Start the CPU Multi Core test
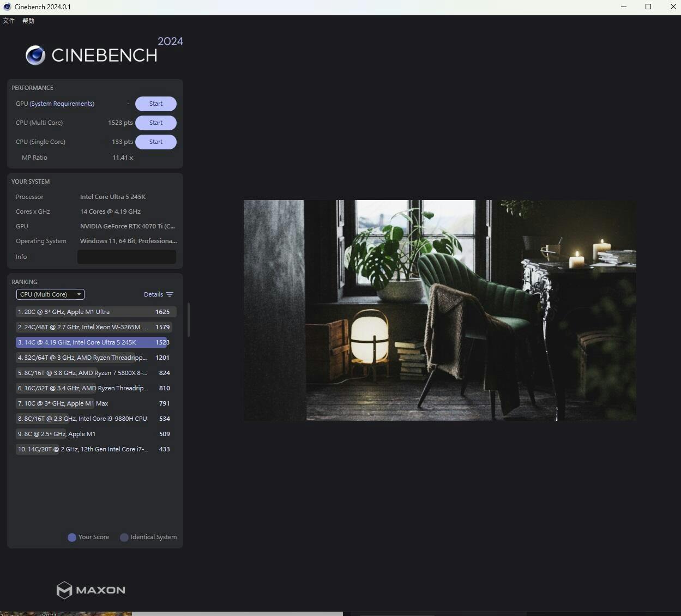The image size is (681, 616). tap(156, 123)
